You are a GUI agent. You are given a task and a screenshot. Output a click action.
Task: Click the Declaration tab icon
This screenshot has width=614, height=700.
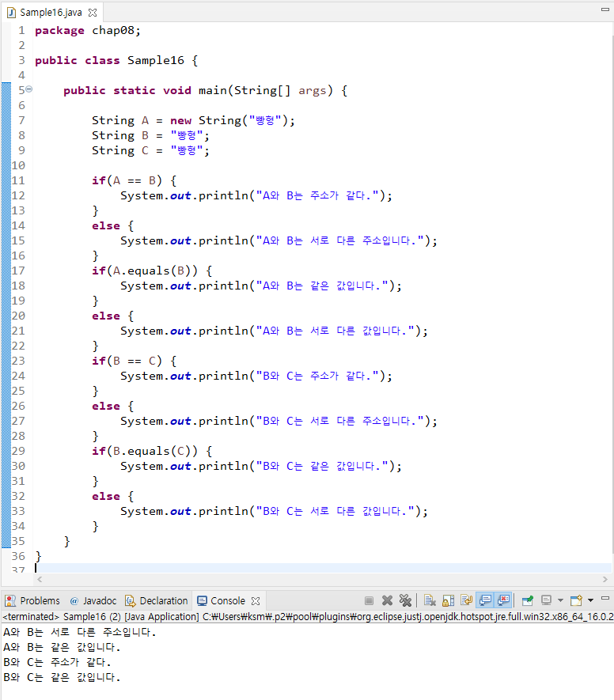[130, 601]
